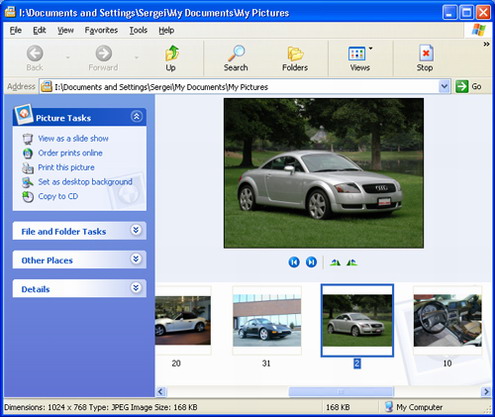Open the Tools menu
This screenshot has width=495, height=417.
[138, 30]
